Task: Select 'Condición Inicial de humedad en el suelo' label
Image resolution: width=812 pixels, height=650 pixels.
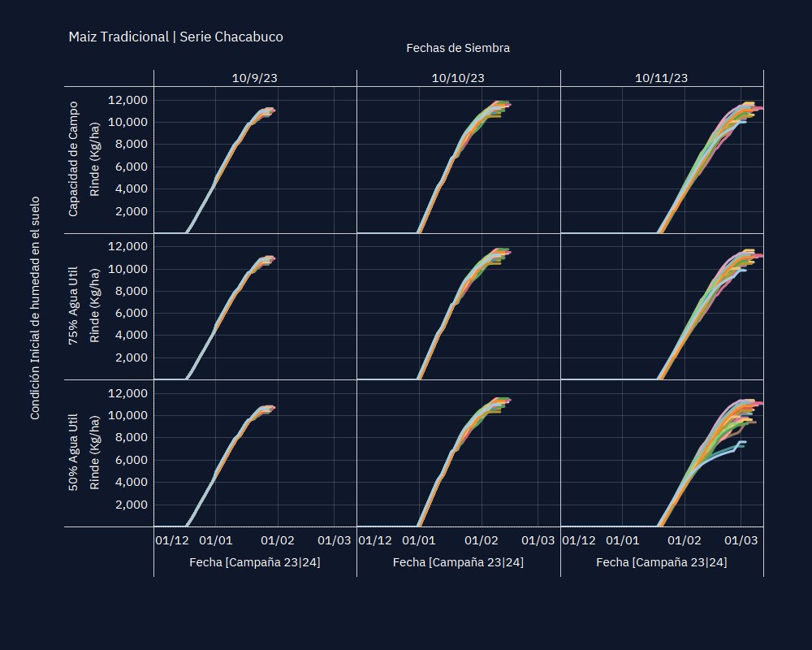Action: pyautogui.click(x=35, y=308)
